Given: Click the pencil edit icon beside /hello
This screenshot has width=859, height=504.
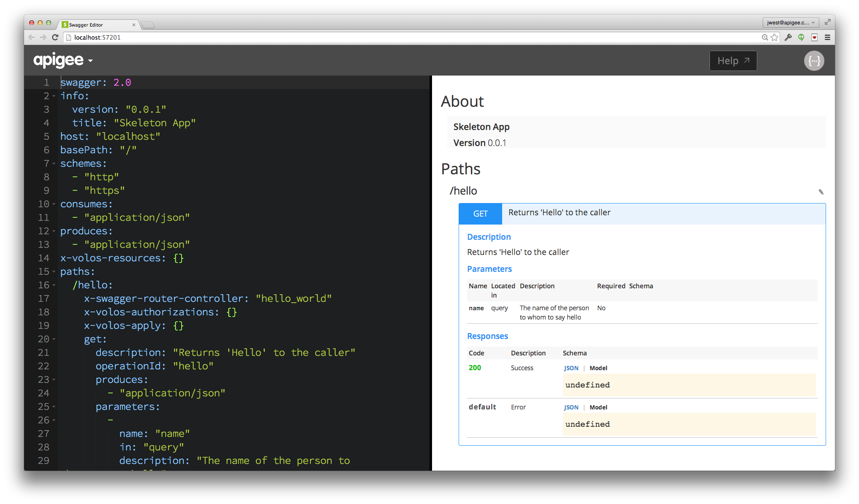Looking at the screenshot, I should point(821,192).
